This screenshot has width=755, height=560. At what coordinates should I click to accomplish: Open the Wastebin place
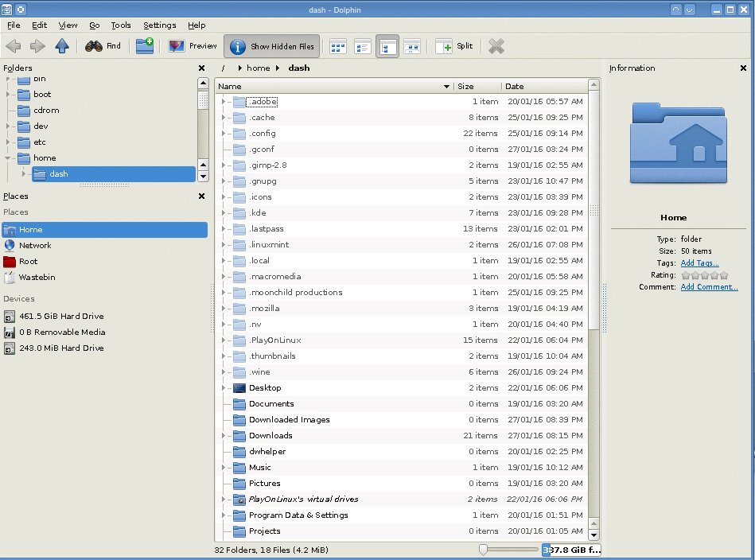click(37, 278)
